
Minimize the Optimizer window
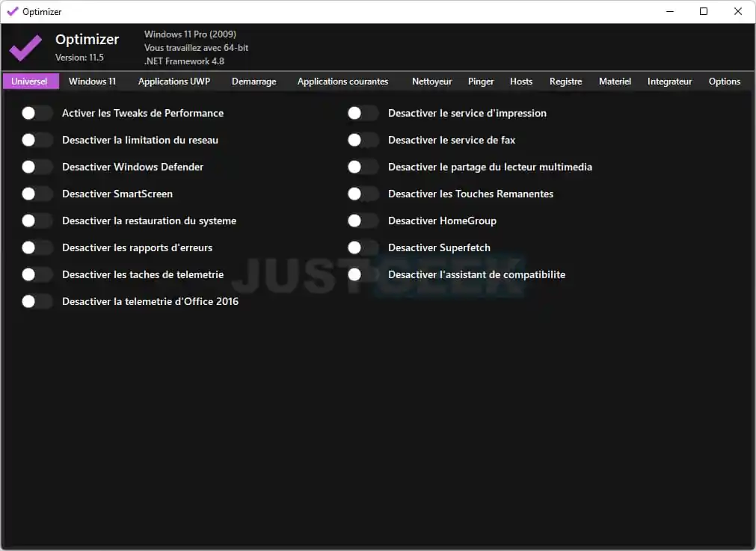[x=670, y=11]
